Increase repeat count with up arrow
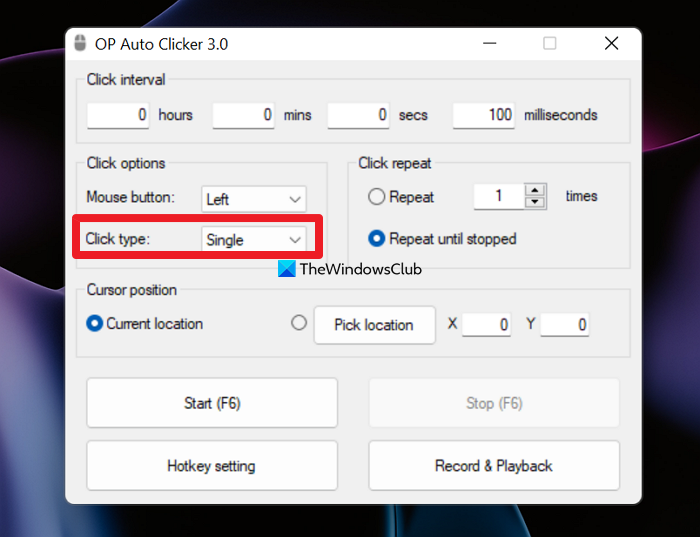Screen dimensions: 700x537 [x=537, y=190]
